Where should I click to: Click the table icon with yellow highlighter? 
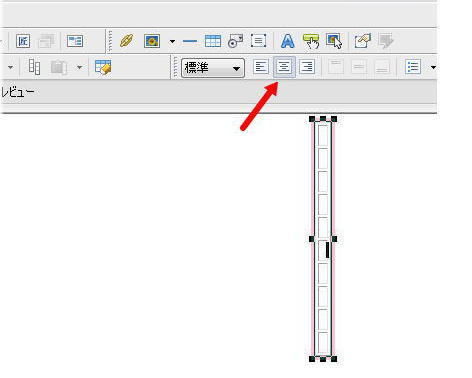coord(103,67)
